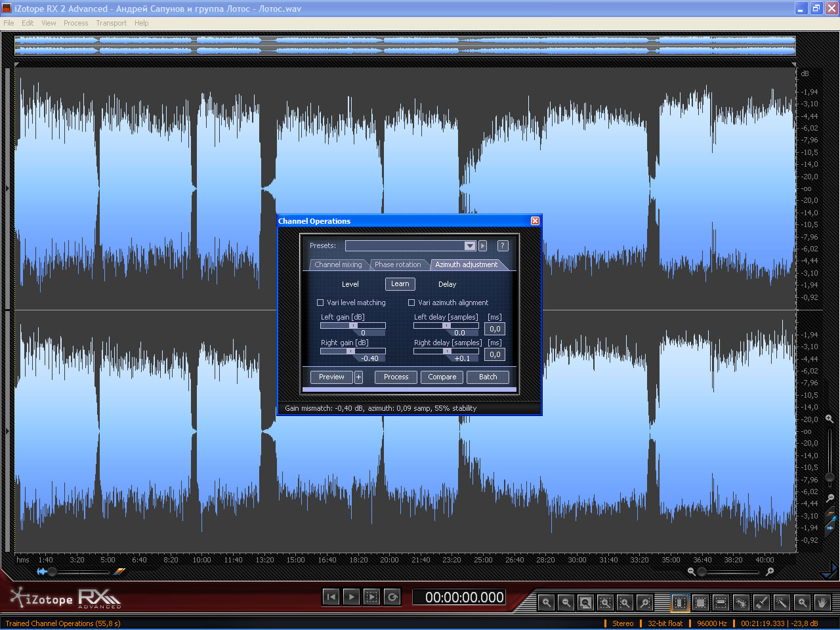Open the Edit menu
Image resolution: width=840 pixels, height=630 pixels.
click(28, 23)
